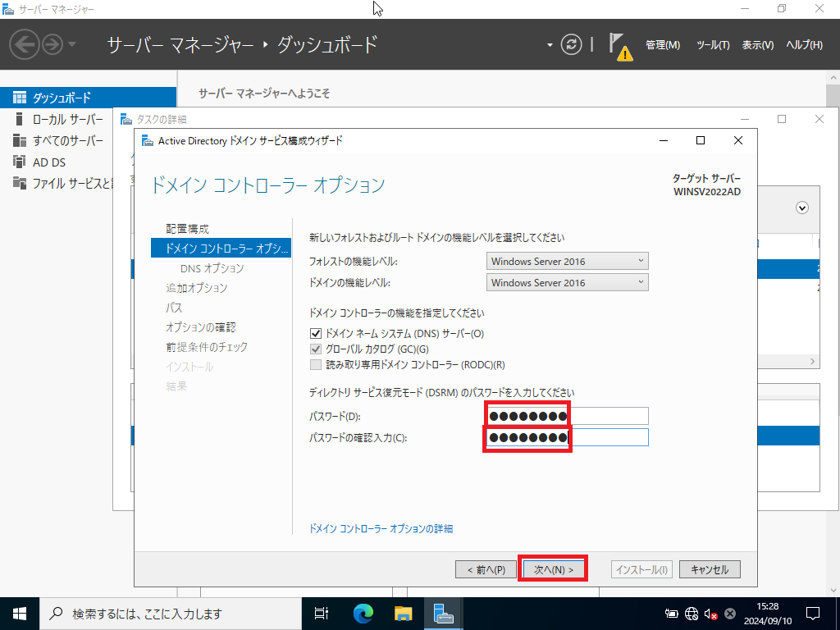Open the ドメインの機能レベル dropdown
The width and height of the screenshot is (840, 630).
click(567, 282)
